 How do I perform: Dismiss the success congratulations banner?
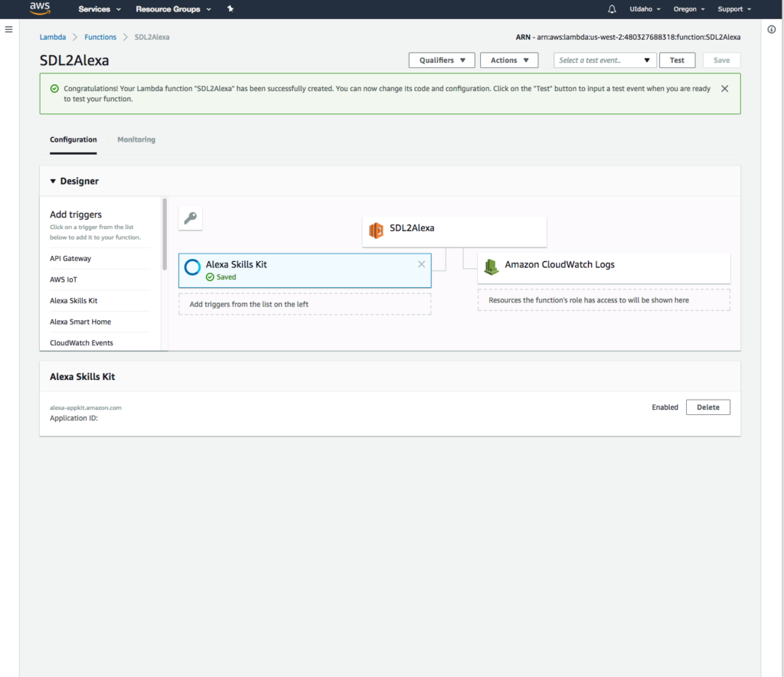pyautogui.click(x=724, y=89)
